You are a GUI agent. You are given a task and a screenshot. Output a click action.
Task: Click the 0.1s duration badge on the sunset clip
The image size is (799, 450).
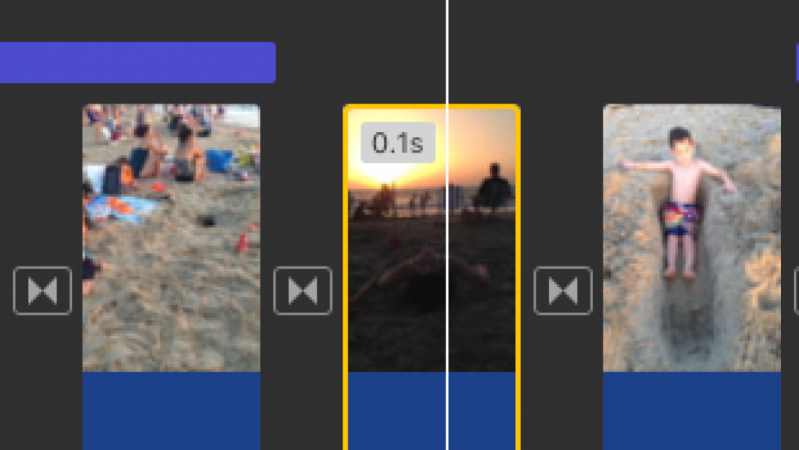click(x=398, y=143)
